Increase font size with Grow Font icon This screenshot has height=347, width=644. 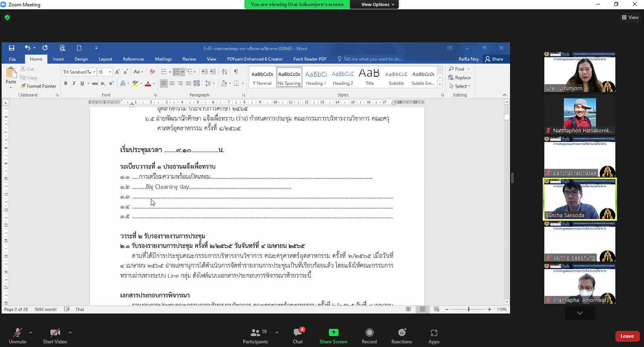point(117,72)
